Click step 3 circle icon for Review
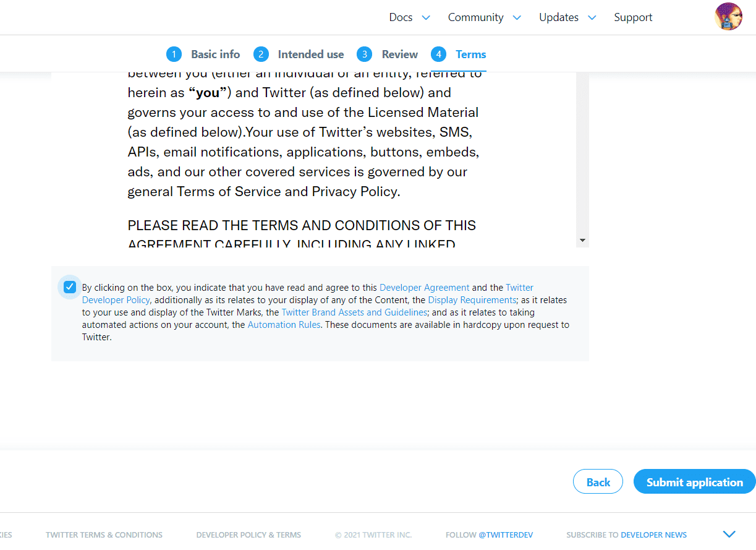Image resolution: width=756 pixels, height=550 pixels. point(364,54)
